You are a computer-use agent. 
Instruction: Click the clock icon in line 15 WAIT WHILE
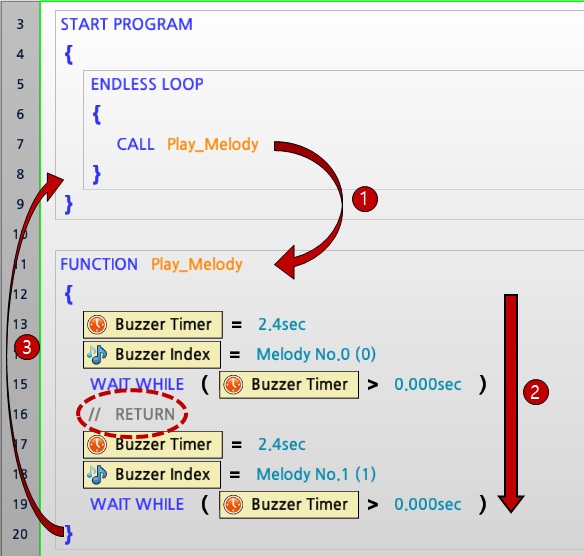click(x=233, y=384)
